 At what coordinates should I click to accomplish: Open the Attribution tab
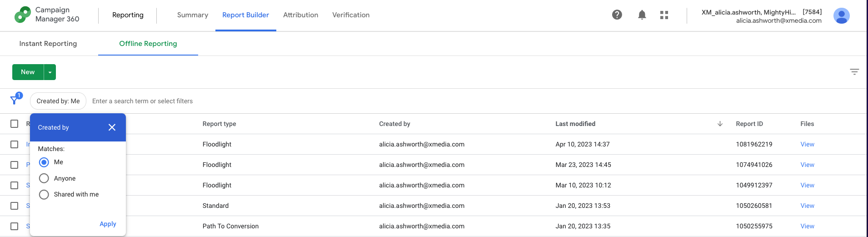(300, 15)
